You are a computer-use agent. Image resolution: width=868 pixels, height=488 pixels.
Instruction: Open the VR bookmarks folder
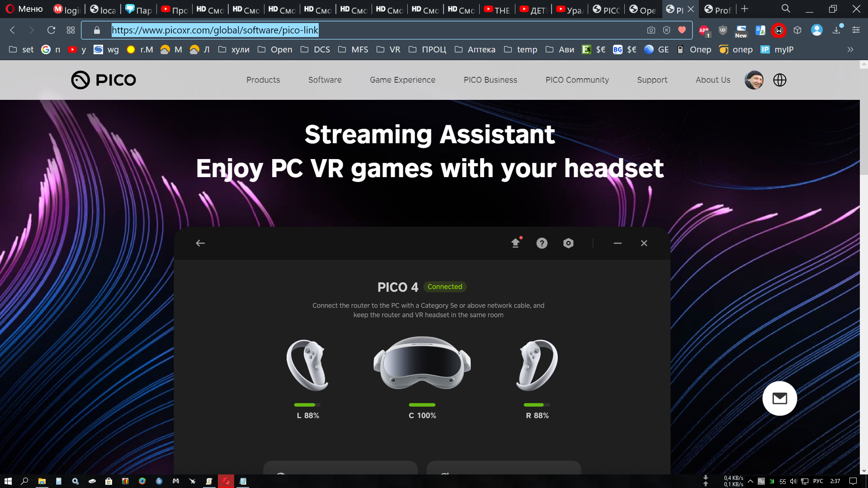click(389, 50)
